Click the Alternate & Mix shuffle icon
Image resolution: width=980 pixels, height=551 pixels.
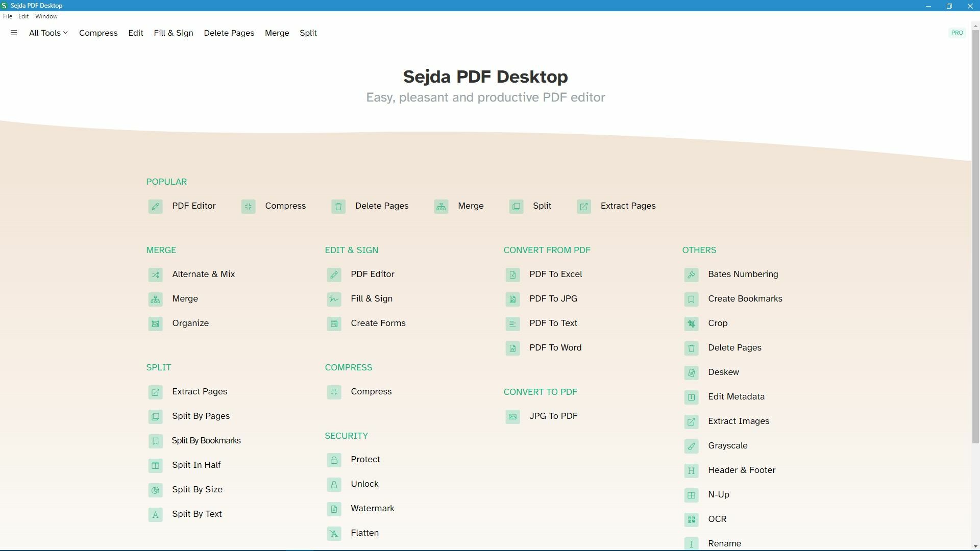[156, 275]
